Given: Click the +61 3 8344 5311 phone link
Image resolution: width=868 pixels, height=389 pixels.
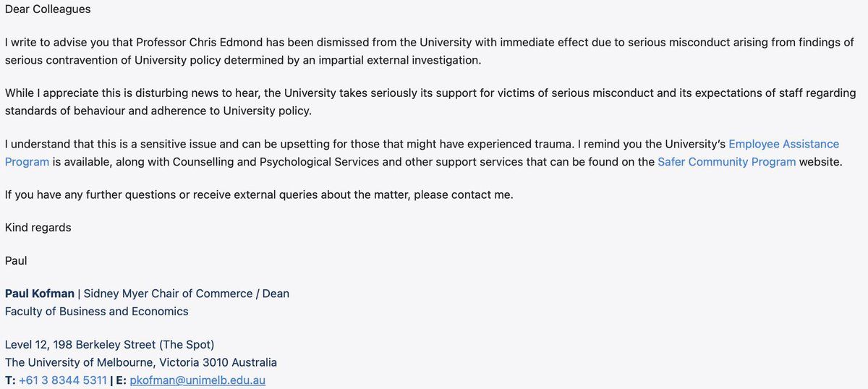Looking at the screenshot, I should click(63, 380).
